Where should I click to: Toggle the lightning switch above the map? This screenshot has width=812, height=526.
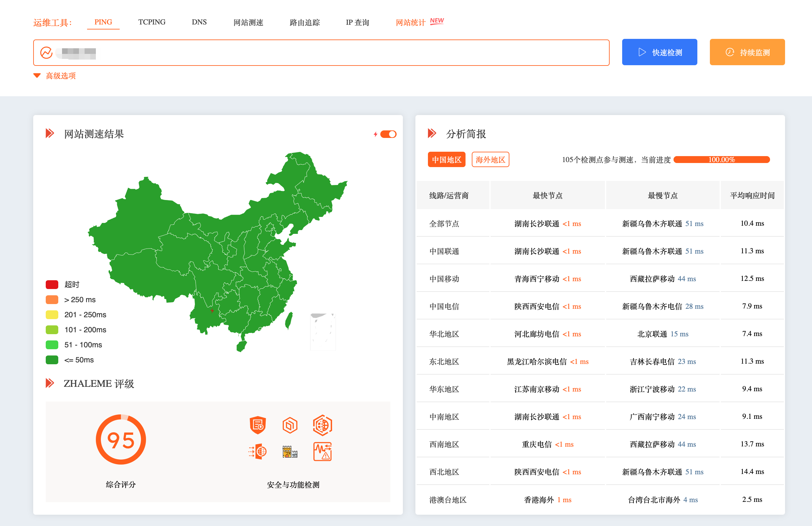pyautogui.click(x=388, y=134)
